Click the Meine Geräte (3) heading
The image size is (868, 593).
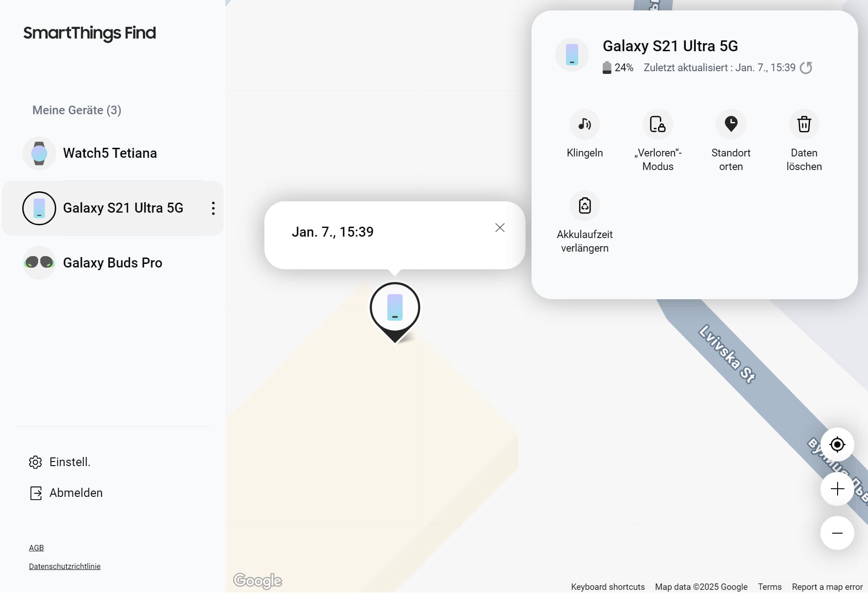(77, 110)
